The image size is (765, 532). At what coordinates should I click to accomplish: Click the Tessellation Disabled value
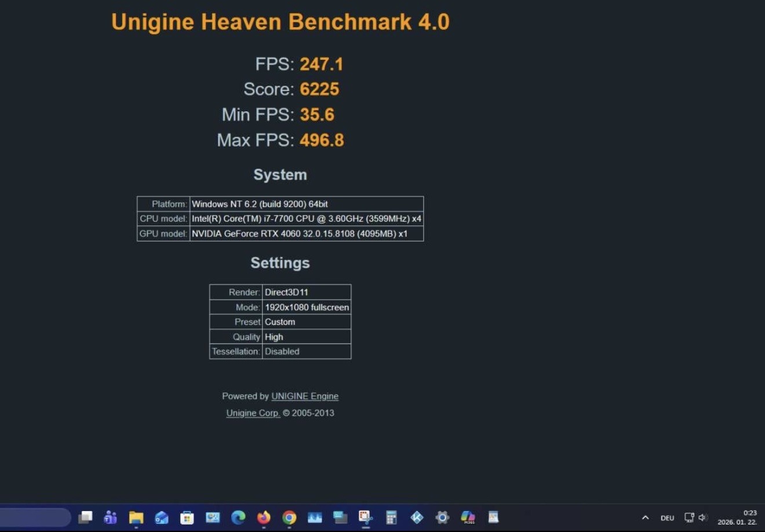307,351
